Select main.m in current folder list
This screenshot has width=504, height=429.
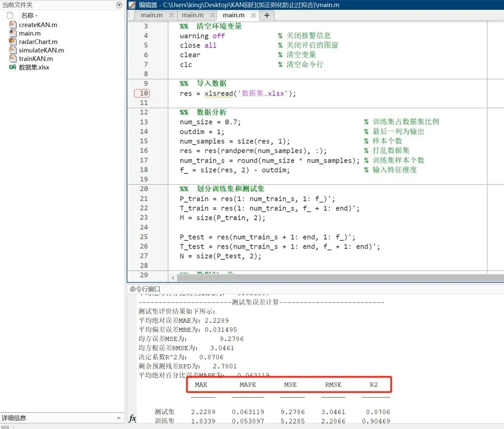click(29, 34)
